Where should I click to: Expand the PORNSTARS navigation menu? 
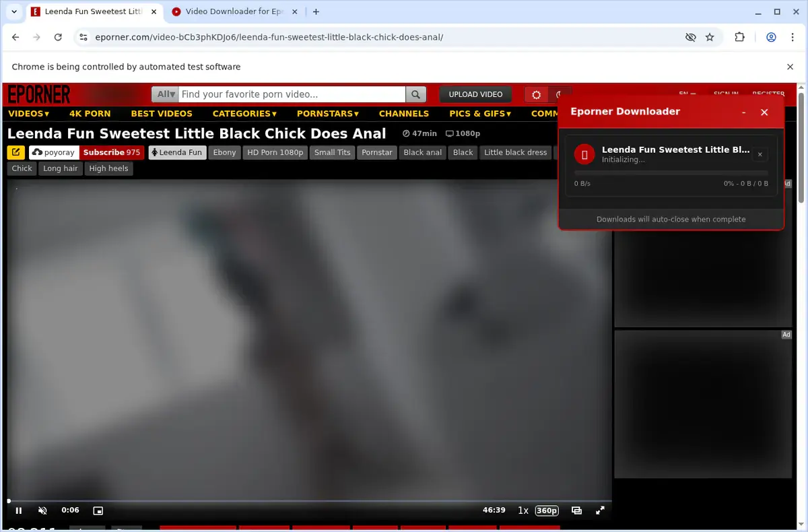tap(328, 114)
